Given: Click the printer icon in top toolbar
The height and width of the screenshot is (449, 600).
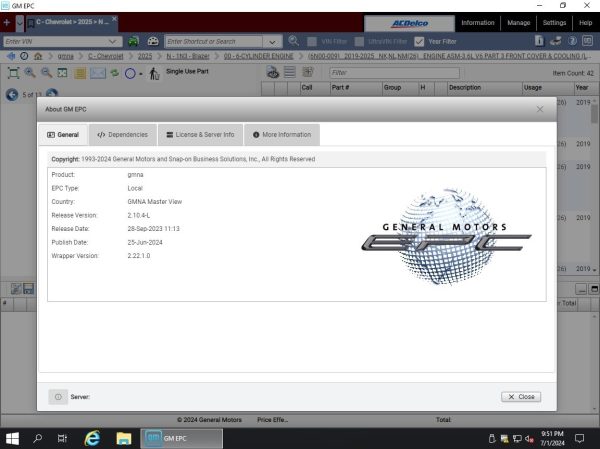Looking at the screenshot, I should 556,41.
